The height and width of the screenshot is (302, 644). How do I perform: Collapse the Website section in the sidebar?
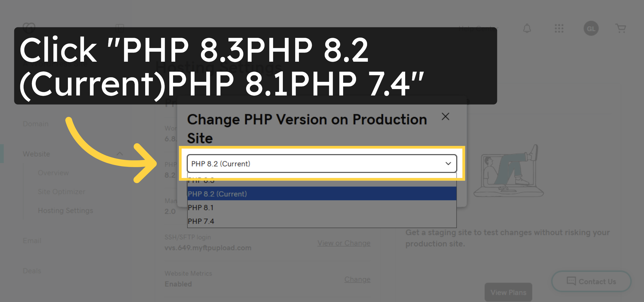[120, 153]
